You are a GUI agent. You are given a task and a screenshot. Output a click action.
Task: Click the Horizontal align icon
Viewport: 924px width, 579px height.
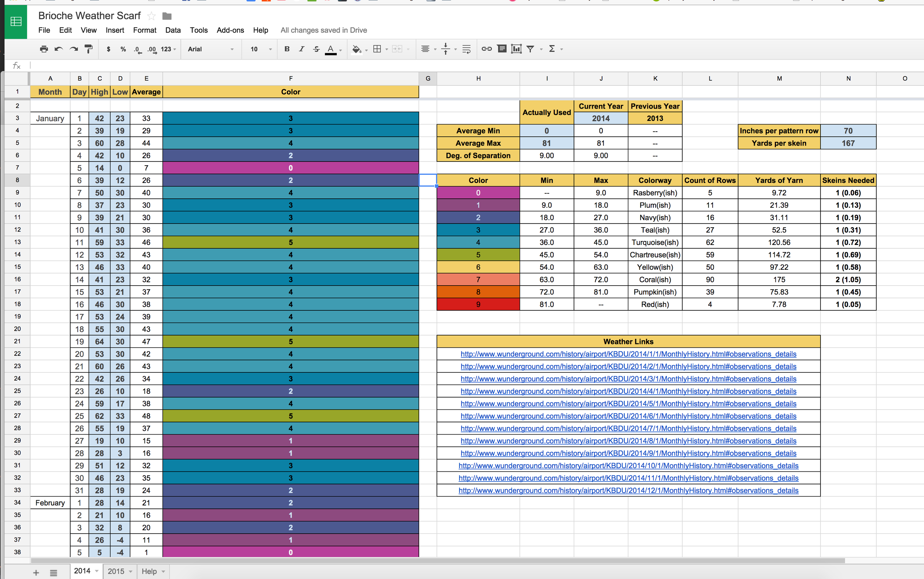point(425,49)
